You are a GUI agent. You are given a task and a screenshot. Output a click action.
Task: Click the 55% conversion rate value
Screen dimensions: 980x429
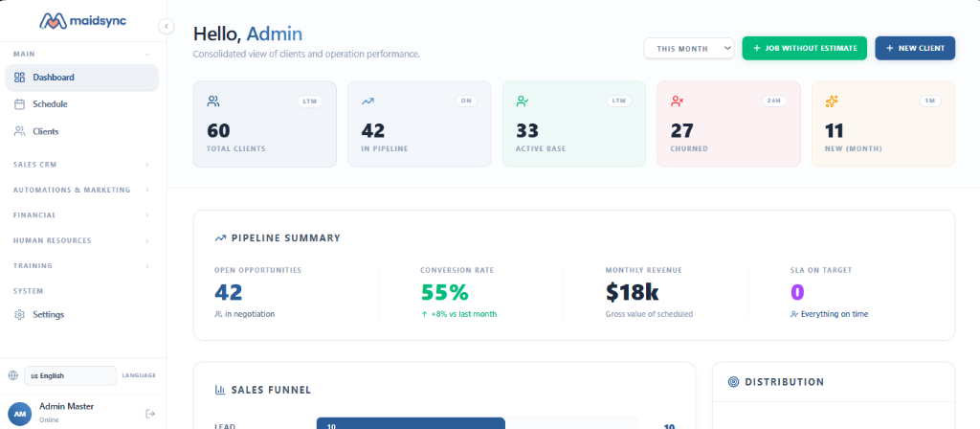(444, 292)
